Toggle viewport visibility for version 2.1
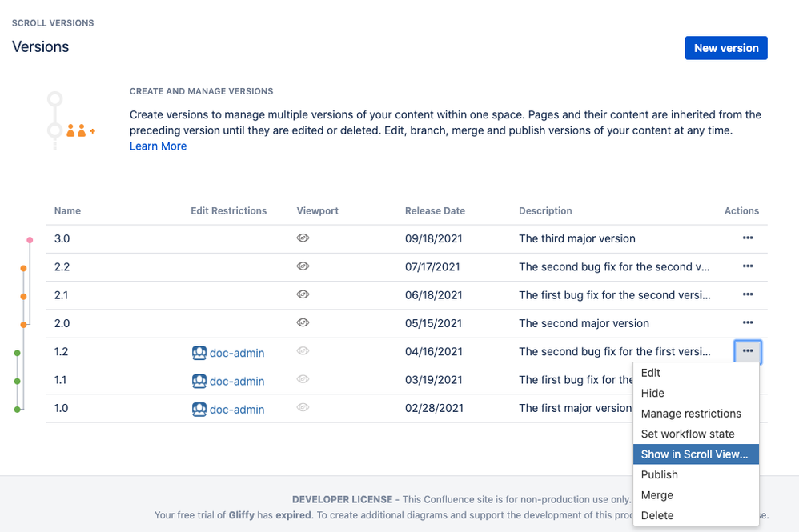Viewport: 799px width, 532px height. [303, 295]
